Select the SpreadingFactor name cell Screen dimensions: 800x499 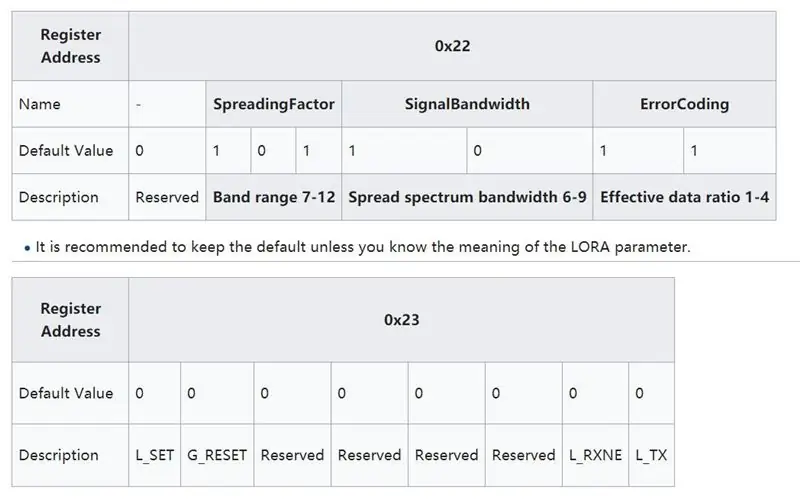(273, 104)
